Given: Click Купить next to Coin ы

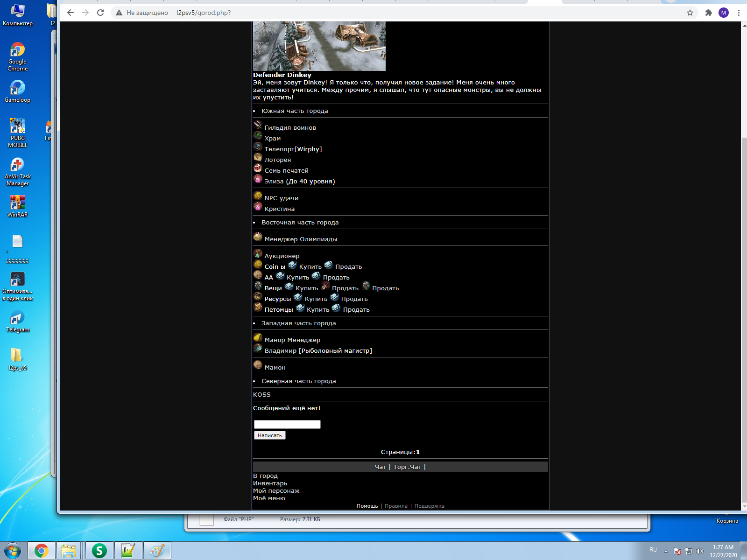Looking at the screenshot, I should [x=310, y=267].
